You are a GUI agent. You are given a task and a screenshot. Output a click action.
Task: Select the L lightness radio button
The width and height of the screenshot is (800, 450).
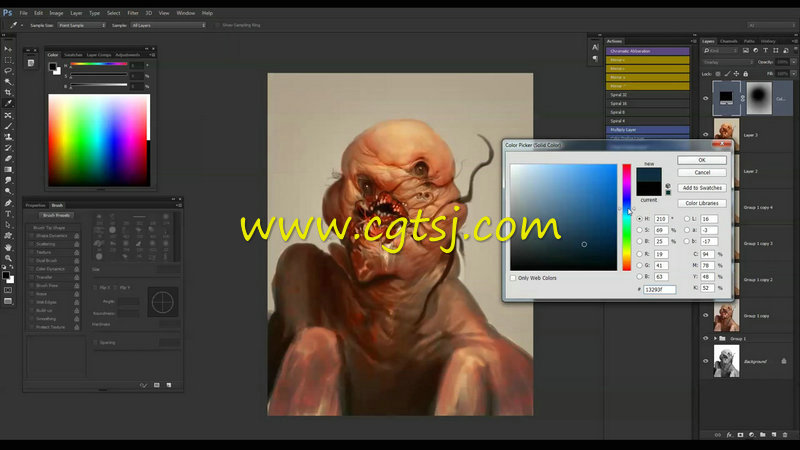pos(687,219)
